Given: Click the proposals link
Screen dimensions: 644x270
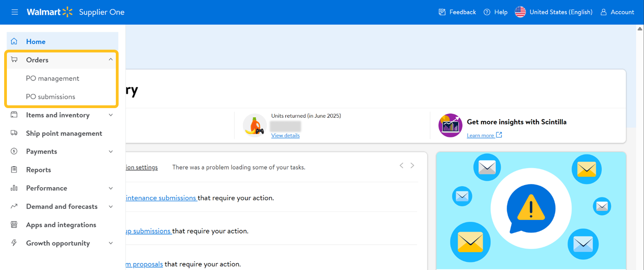Looking at the screenshot, I should pos(144,264).
